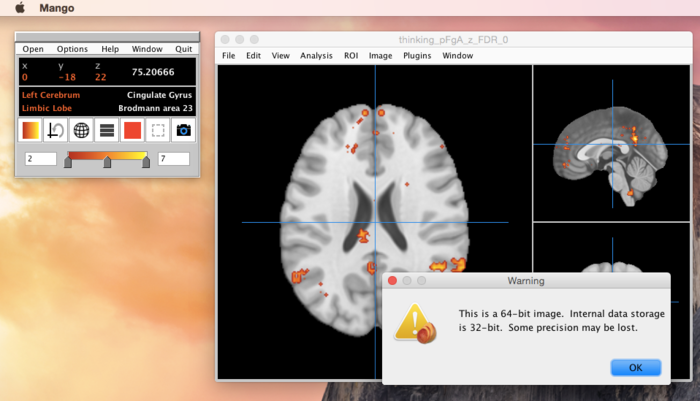The width and height of the screenshot is (700, 401).
Task: Click the camera snapshot icon
Action: tap(183, 130)
